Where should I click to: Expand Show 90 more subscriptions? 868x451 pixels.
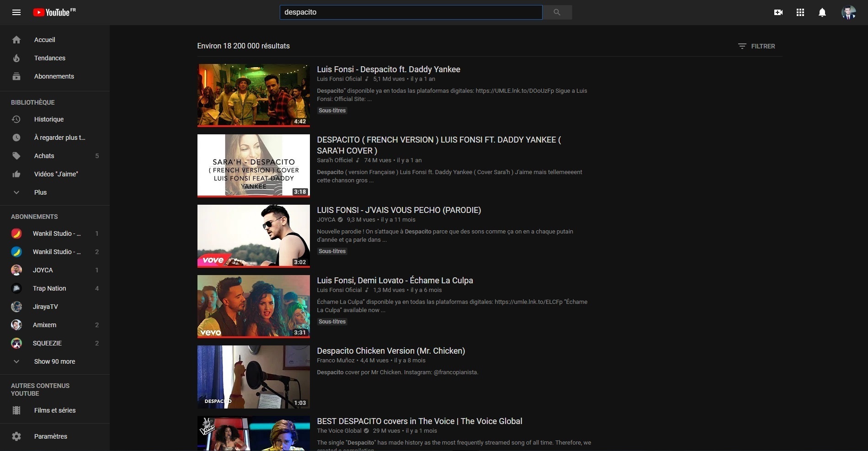point(54,361)
